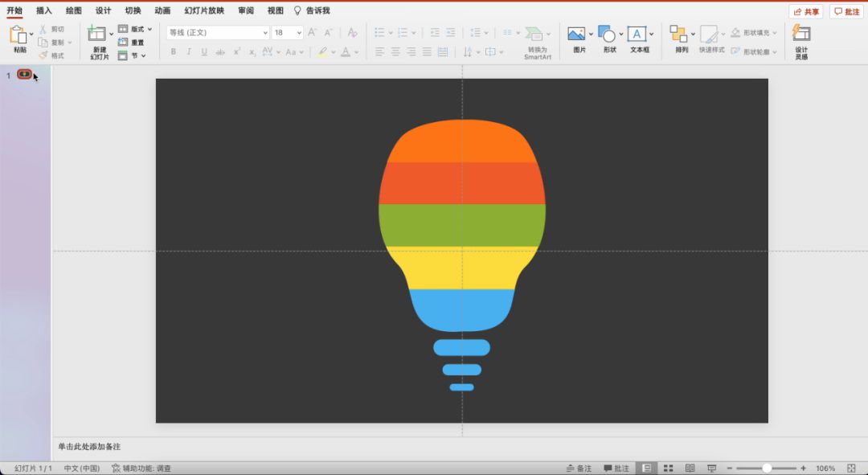The width and height of the screenshot is (868, 475).
Task: Open the Arrange 排列 icon
Action: pos(678,35)
